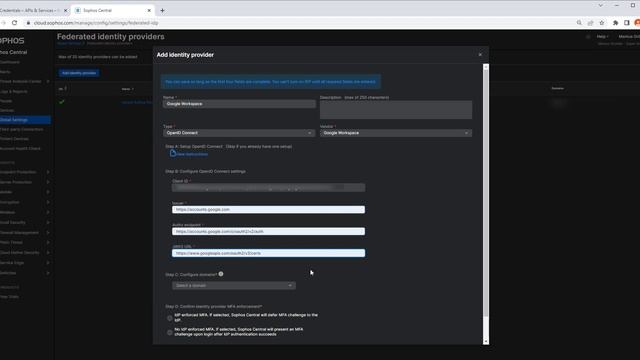640x360 pixels.
Task: Open the browser side panel icon
Action: point(627,23)
